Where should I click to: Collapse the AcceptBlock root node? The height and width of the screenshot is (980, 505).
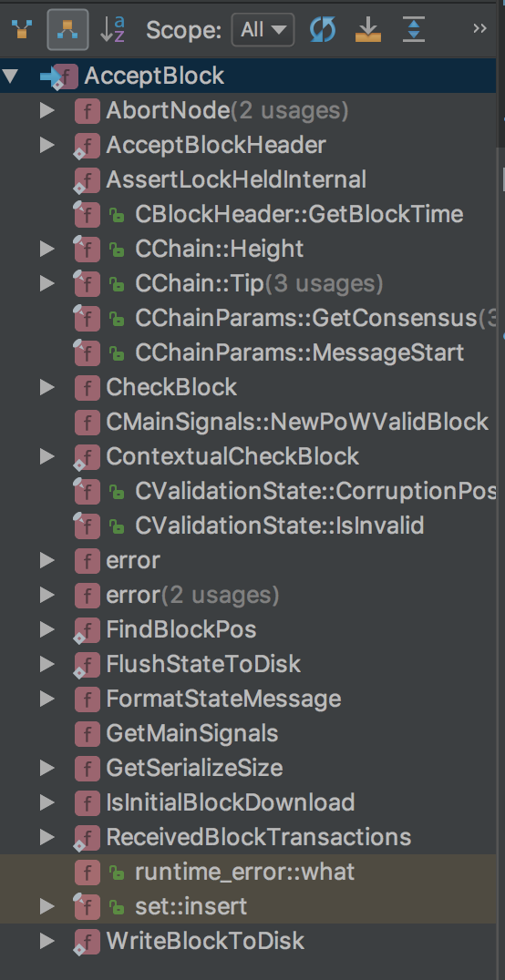coord(9,77)
